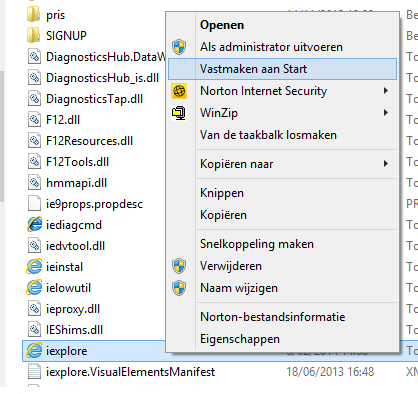Expand the Kopiëren naar submenu arrow

tap(386, 164)
